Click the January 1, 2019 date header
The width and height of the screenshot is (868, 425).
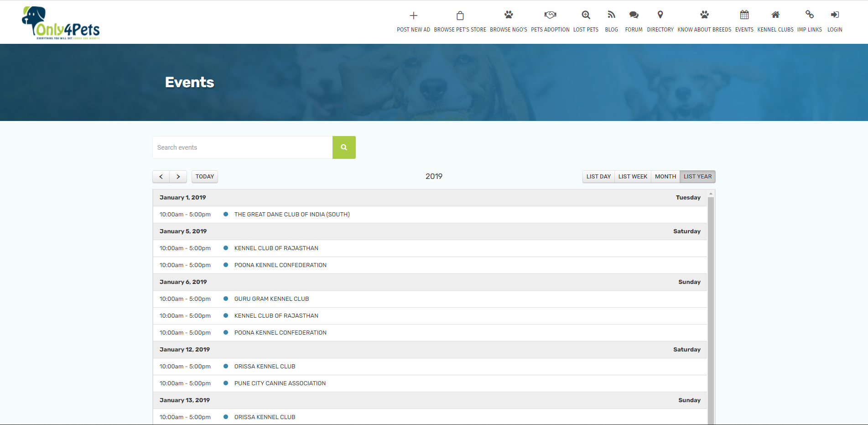(182, 198)
